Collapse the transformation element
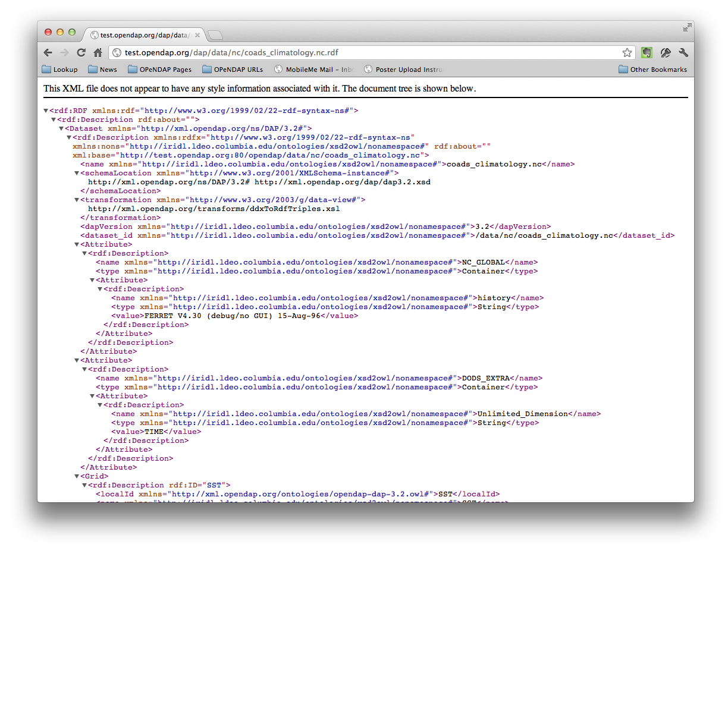 pyautogui.click(x=77, y=200)
